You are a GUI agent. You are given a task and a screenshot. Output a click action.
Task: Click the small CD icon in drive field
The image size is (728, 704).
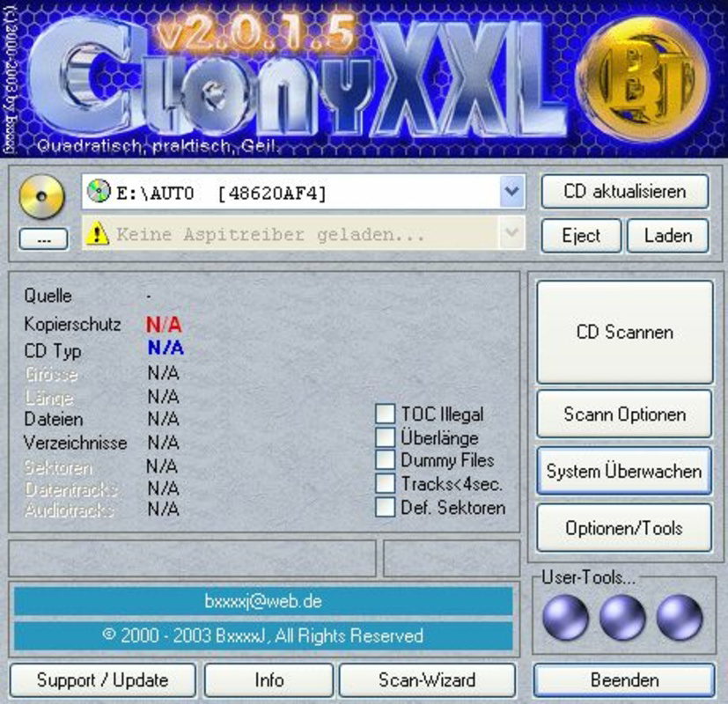[99, 191]
